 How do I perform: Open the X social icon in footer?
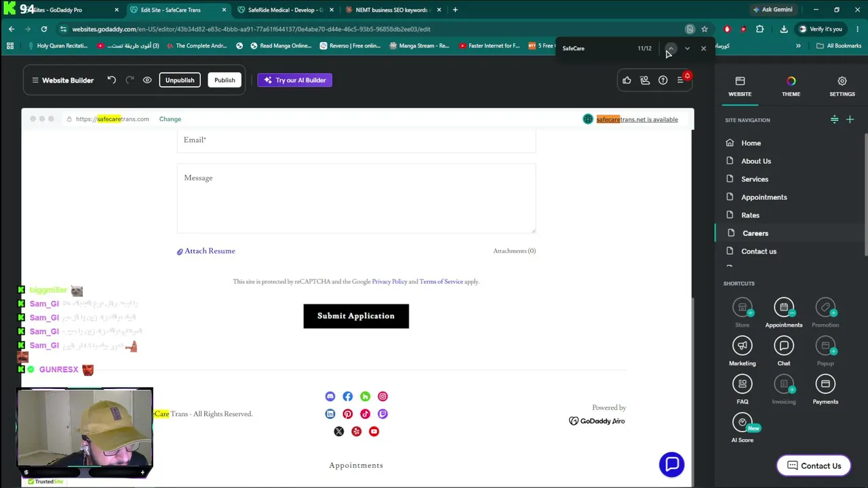pyautogui.click(x=339, y=432)
